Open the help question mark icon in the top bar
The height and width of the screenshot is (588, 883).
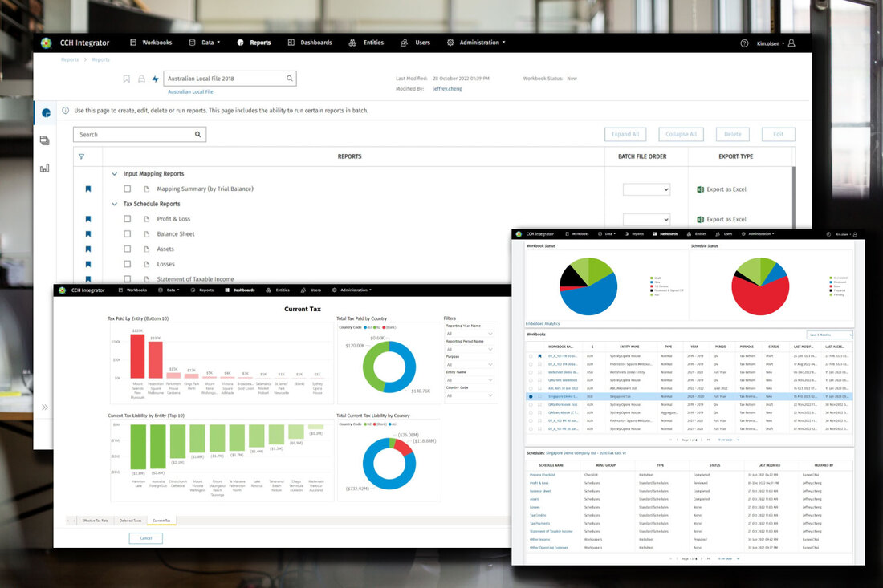click(743, 43)
